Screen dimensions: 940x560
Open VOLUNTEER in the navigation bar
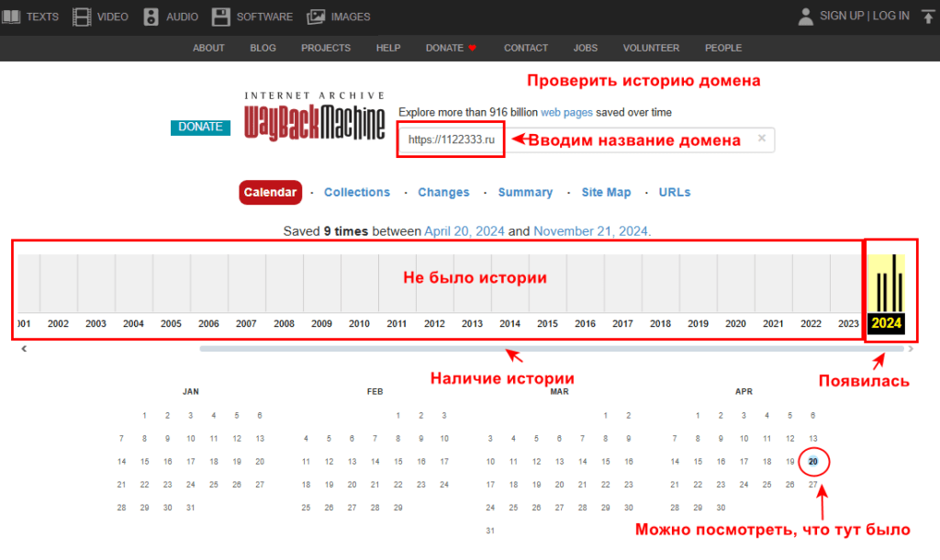coord(651,48)
